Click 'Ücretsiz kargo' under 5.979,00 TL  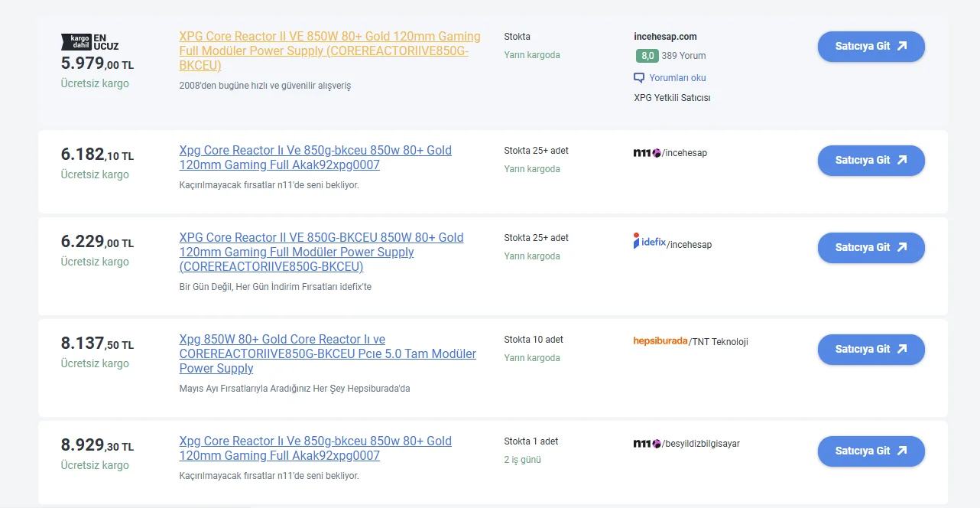tap(95, 83)
